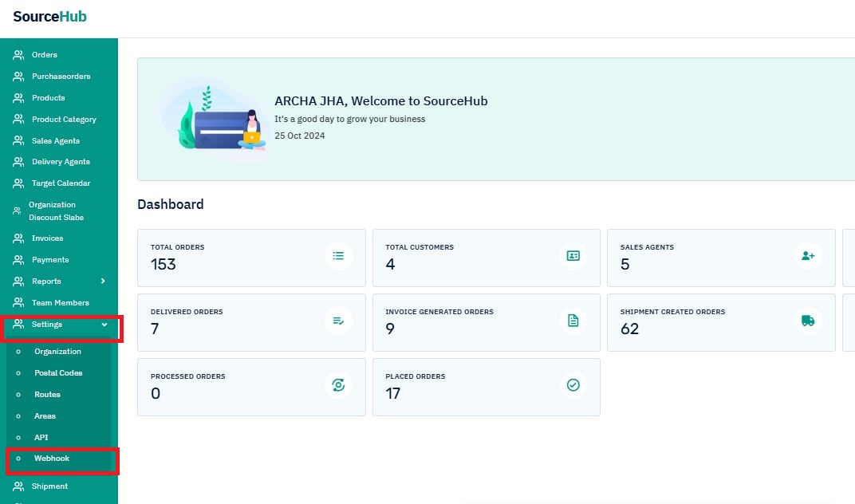Click the Invoice Generated Orders document icon

573,321
